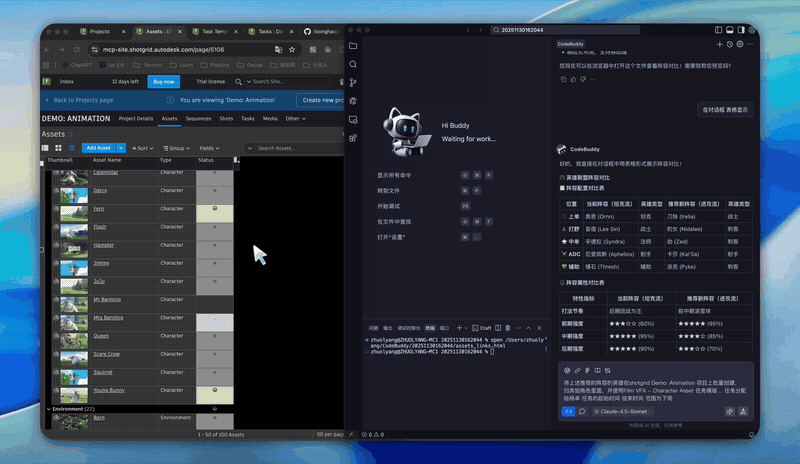The height and width of the screenshot is (464, 800).
Task: Toggle the checkbox for the Darcy asset row
Action: point(56,190)
